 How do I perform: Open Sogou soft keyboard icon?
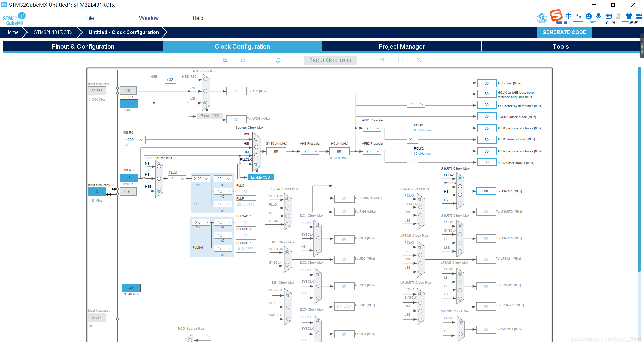click(609, 16)
